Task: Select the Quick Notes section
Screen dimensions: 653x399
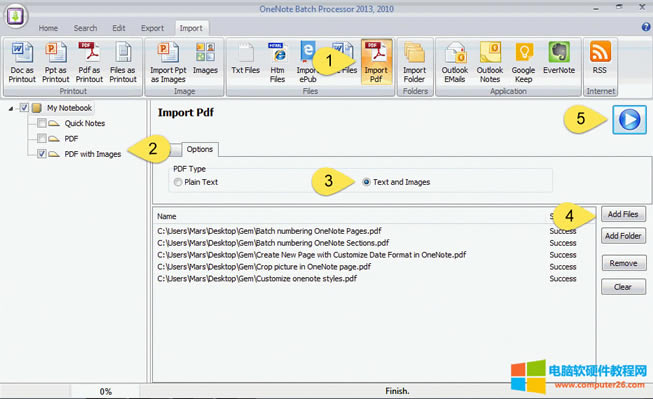Action: pos(85,123)
